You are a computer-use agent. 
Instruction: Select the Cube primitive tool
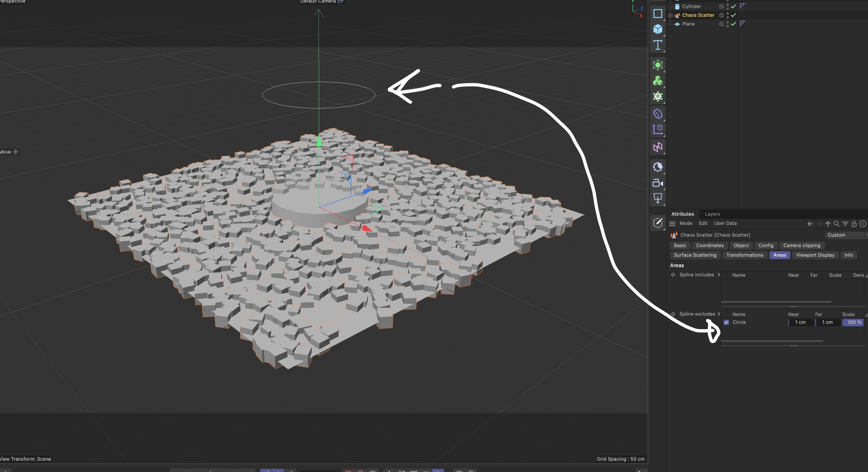(x=657, y=29)
